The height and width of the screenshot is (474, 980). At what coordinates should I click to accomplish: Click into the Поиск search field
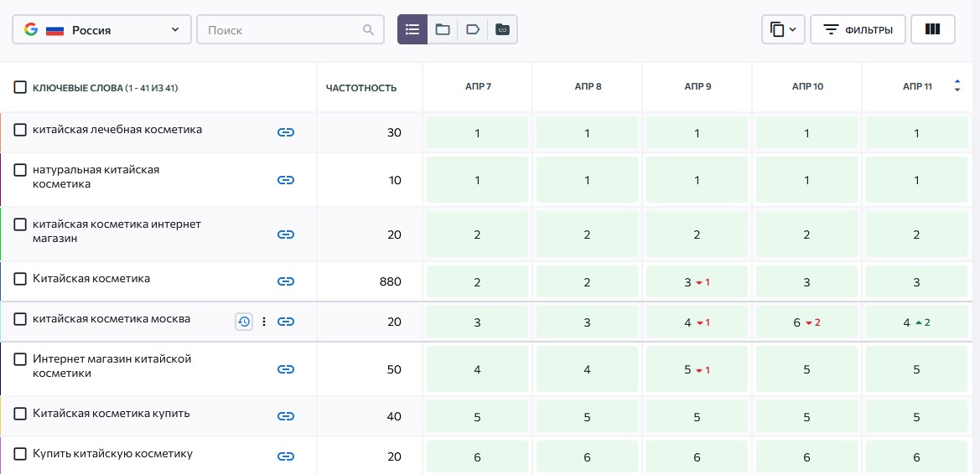pyautogui.click(x=281, y=30)
